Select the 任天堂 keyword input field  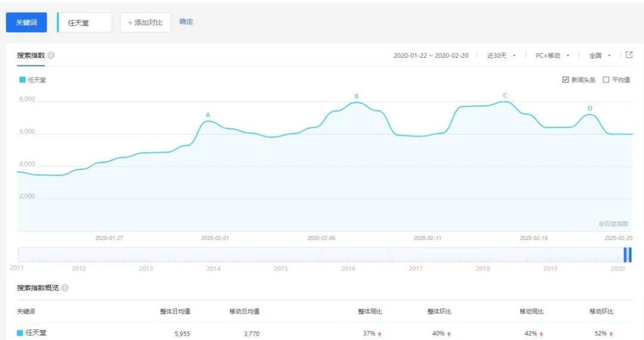pyautogui.click(x=84, y=23)
